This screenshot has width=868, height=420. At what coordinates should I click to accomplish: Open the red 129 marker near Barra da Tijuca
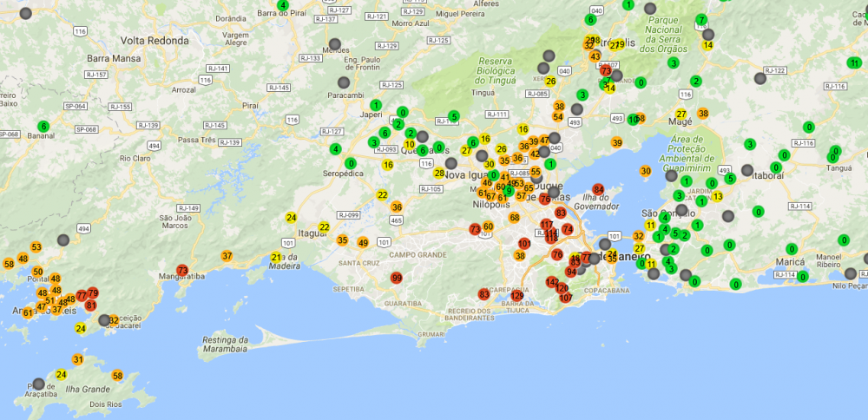(517, 296)
